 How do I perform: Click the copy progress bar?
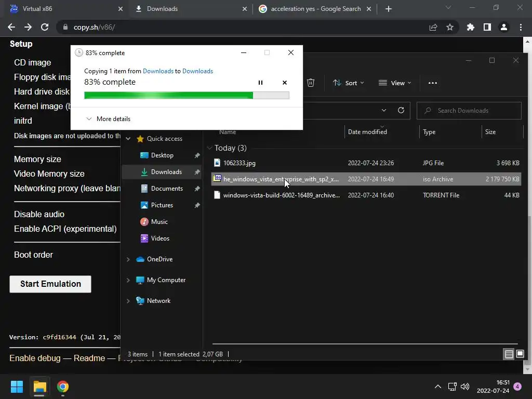coord(187,96)
